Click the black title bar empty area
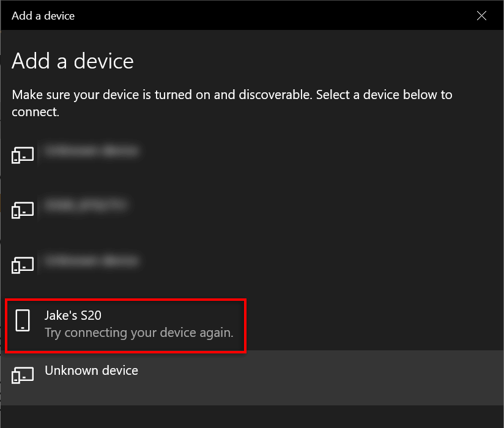Viewport: 504px width, 428px height. 273,15
